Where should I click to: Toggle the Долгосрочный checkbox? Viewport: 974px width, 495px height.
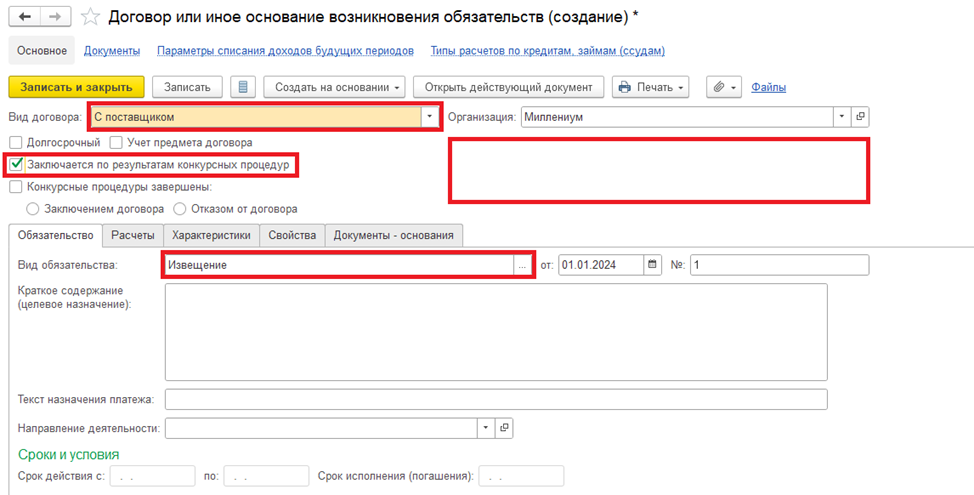pyautogui.click(x=16, y=142)
